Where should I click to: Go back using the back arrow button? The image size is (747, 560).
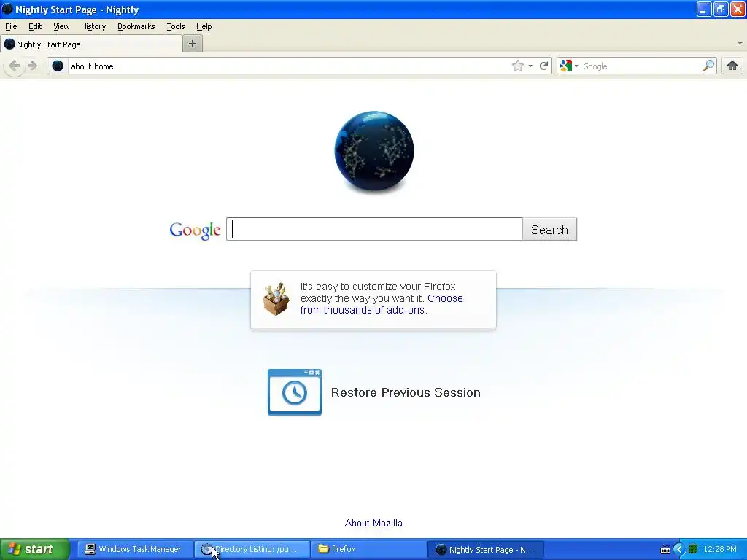coord(15,66)
